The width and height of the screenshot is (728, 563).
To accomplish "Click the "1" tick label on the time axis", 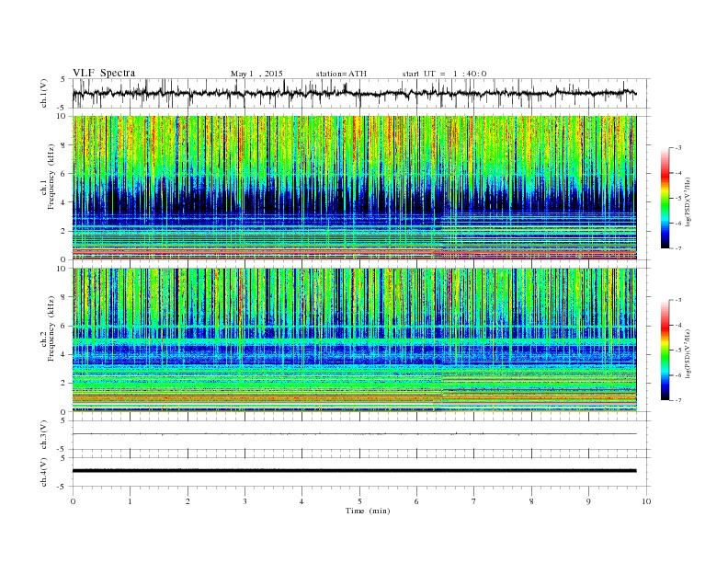I will click(130, 501).
